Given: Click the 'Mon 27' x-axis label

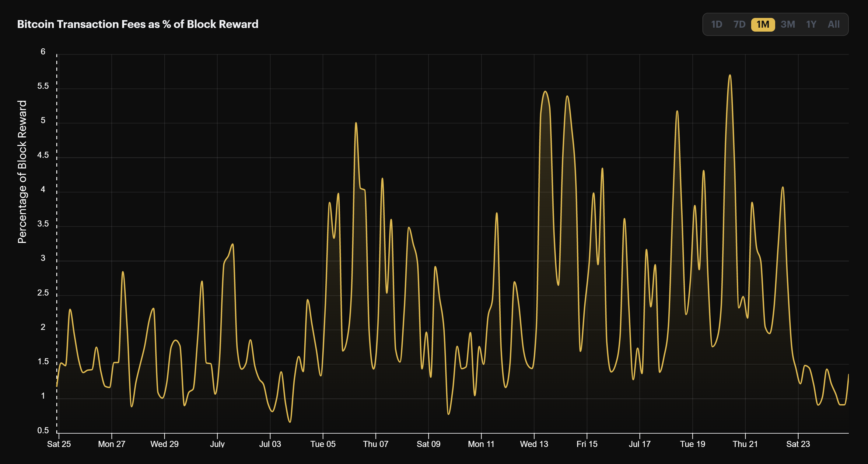Looking at the screenshot, I should (111, 444).
